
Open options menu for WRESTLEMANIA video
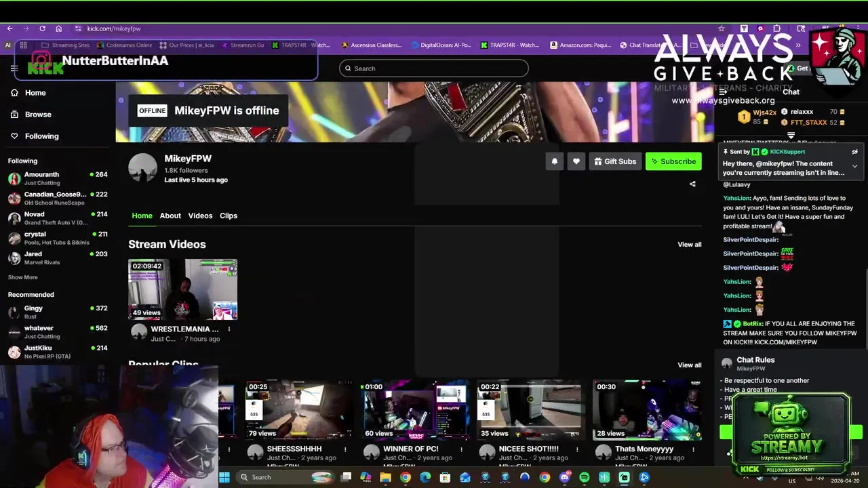coord(229,329)
